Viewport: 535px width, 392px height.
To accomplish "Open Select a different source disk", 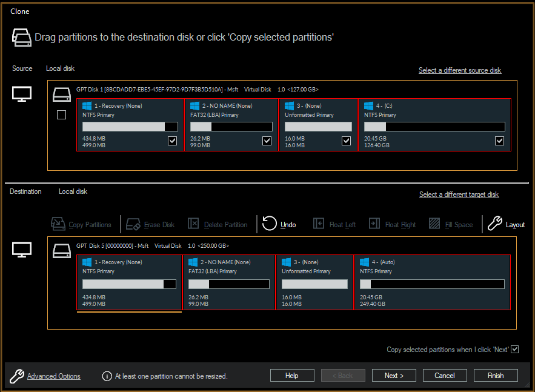I will point(459,70).
